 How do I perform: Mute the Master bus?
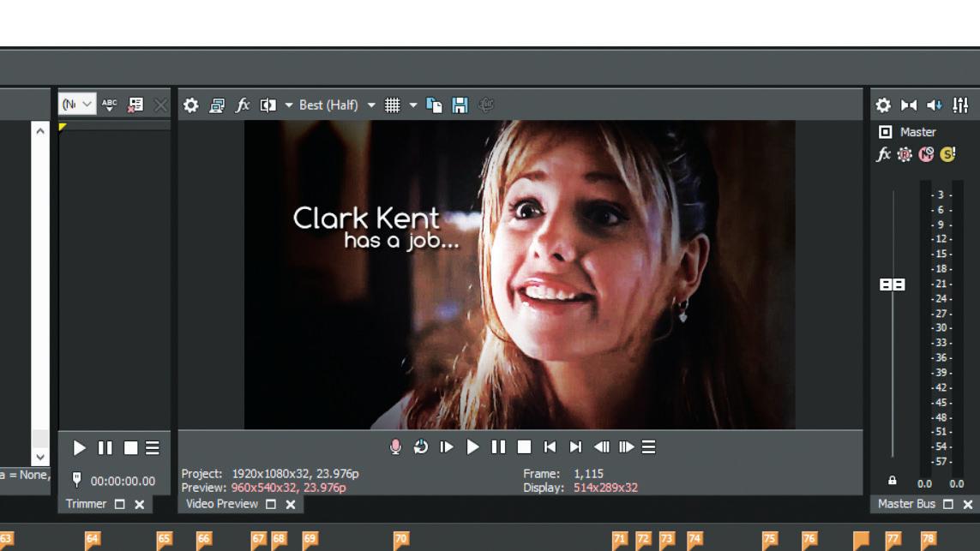926,154
